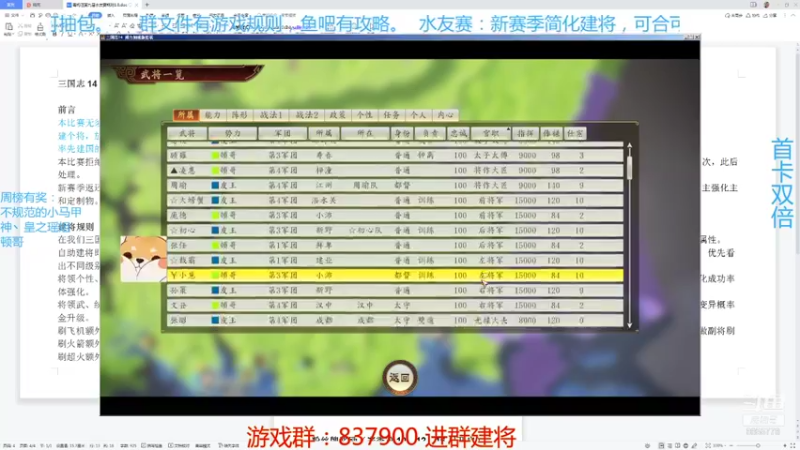Select the 孙策 officer row
800x450 pixels.
(395, 290)
